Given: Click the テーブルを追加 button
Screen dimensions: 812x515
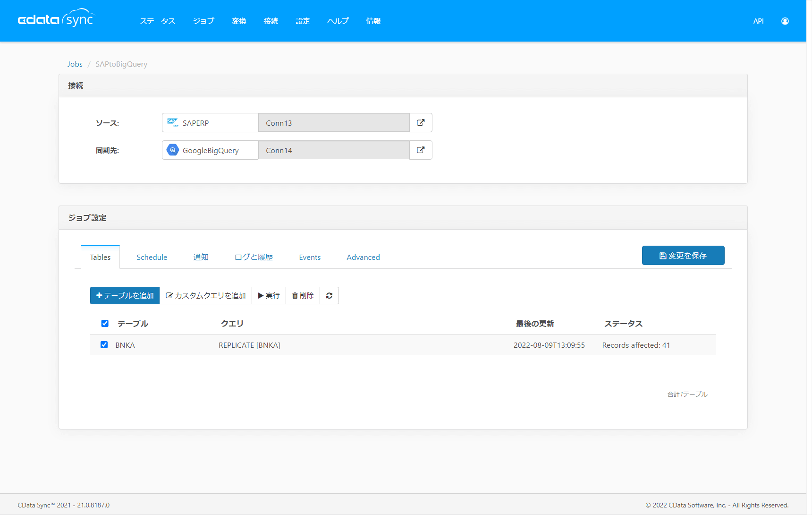Looking at the screenshot, I should tap(125, 296).
